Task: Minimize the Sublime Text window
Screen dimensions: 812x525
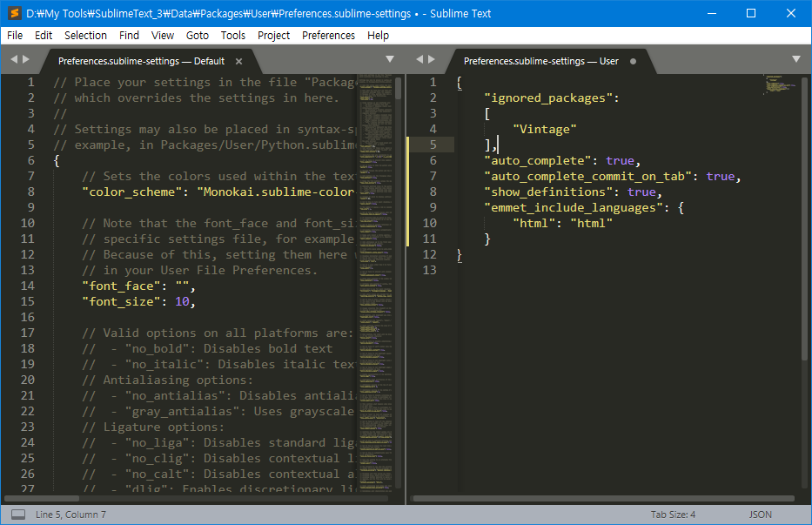Action: coord(712,13)
